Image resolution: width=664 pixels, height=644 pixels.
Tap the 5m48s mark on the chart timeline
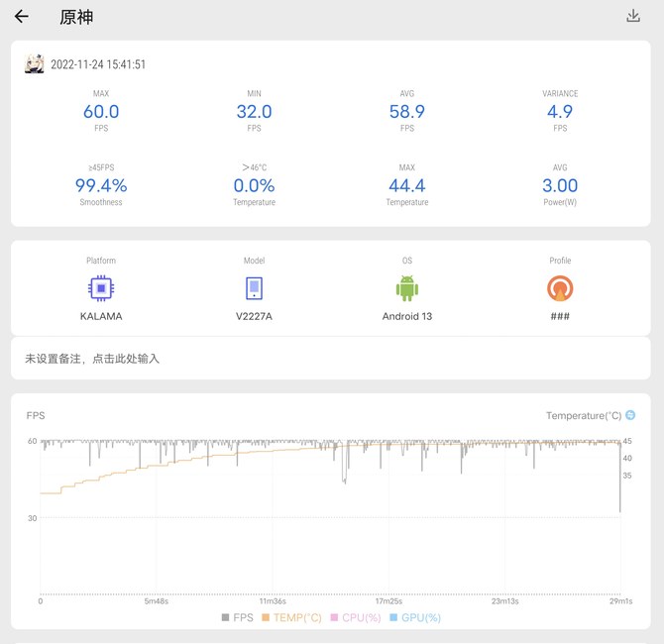coord(157,601)
